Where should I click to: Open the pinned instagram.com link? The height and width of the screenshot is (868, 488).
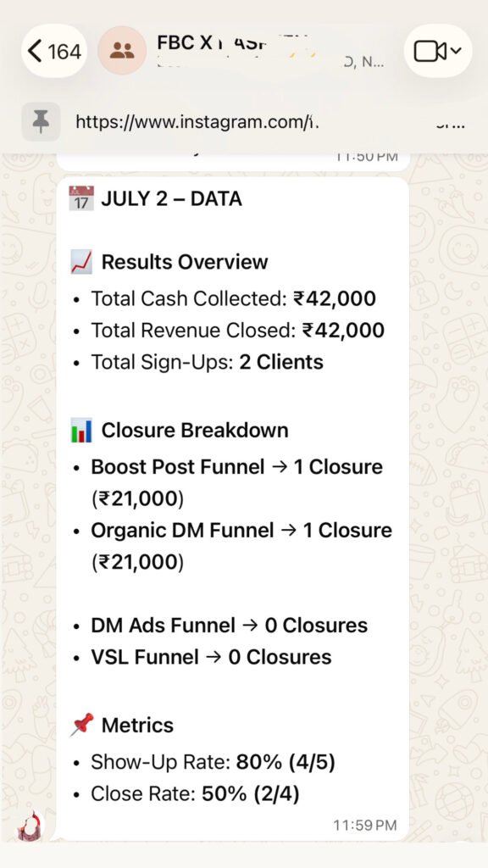click(x=197, y=121)
